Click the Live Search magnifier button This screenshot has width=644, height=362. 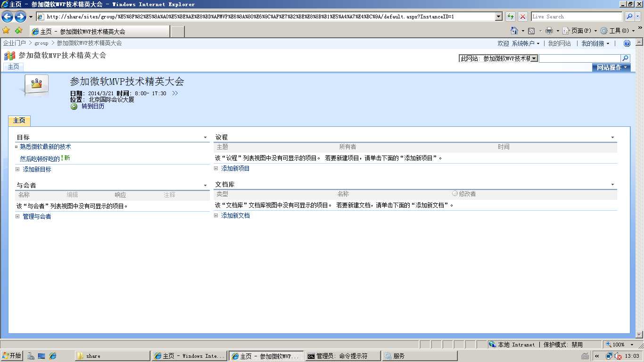pyautogui.click(x=629, y=16)
